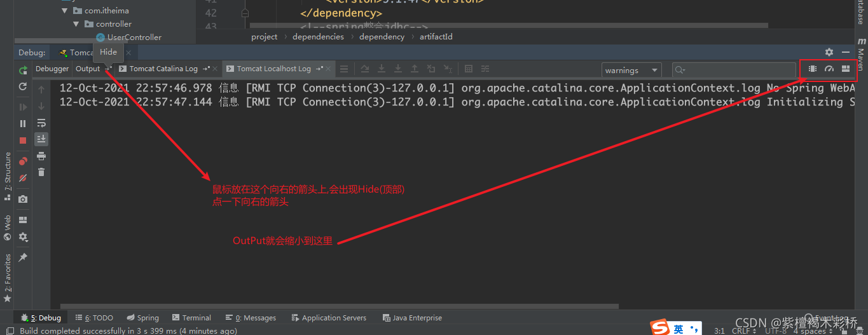Open debugger settings gear in left strip
Viewport: 868px width, 335px height.
coord(23,236)
